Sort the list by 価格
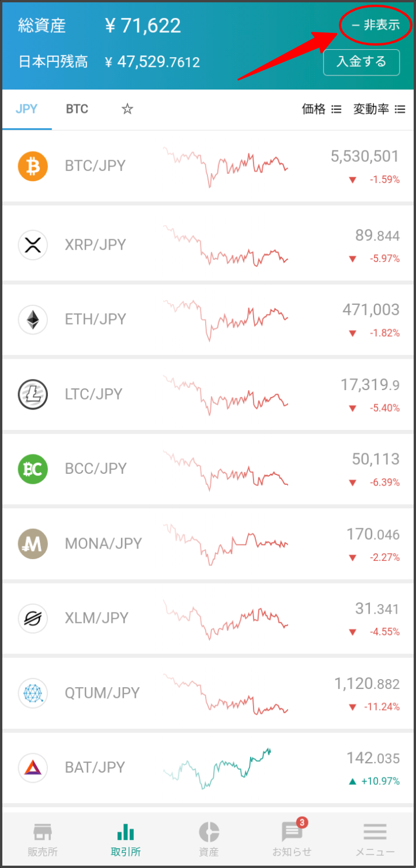Screen dimensions: 416x868 click(321, 109)
